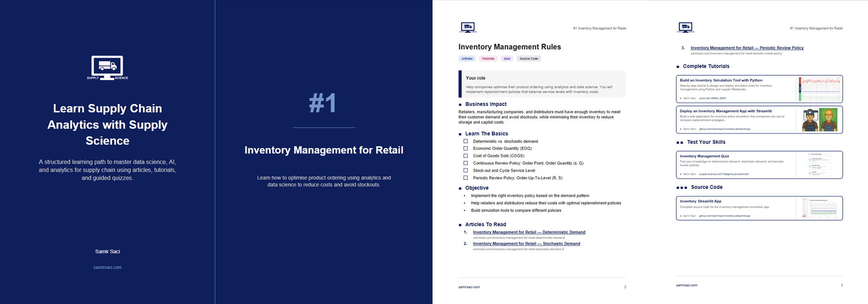Check the Cost of Goods Sold (COGS) box
The height and width of the screenshot is (304, 868).
466,156
